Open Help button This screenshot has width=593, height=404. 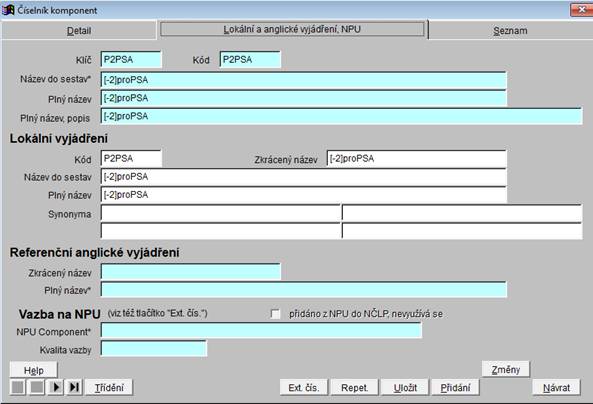click(x=34, y=370)
